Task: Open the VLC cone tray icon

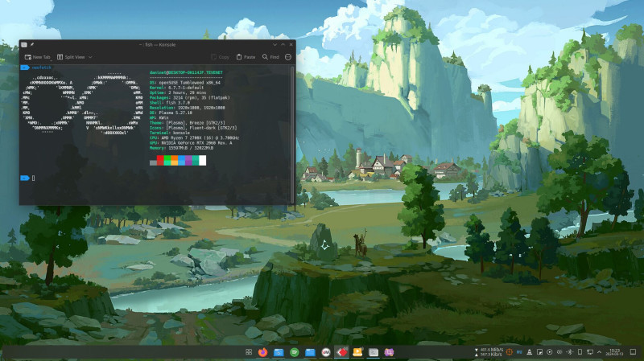Action: [x=530, y=352]
